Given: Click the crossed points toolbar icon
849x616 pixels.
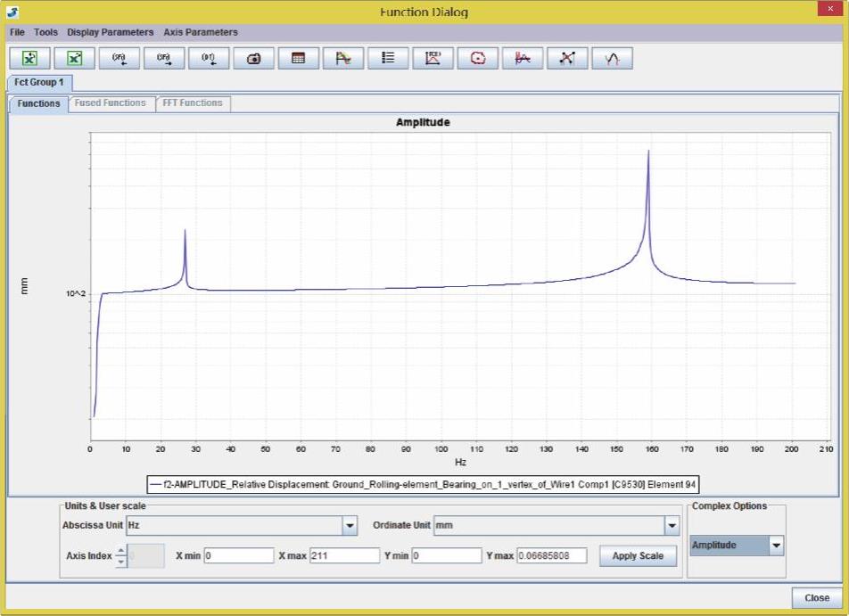Looking at the screenshot, I should click(567, 58).
